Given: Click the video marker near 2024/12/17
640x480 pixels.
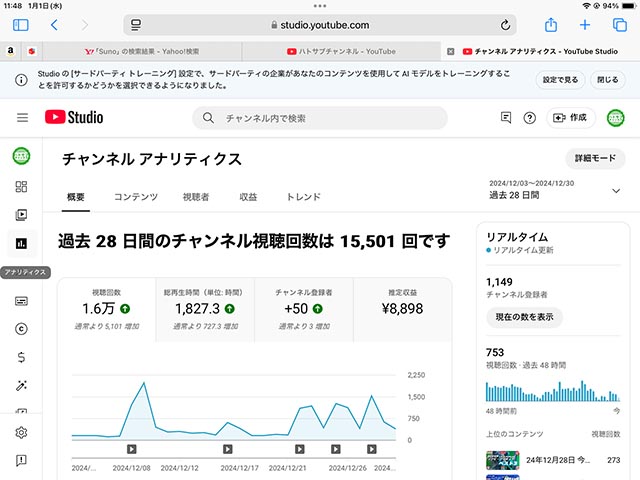Looking at the screenshot, I should (228, 449).
